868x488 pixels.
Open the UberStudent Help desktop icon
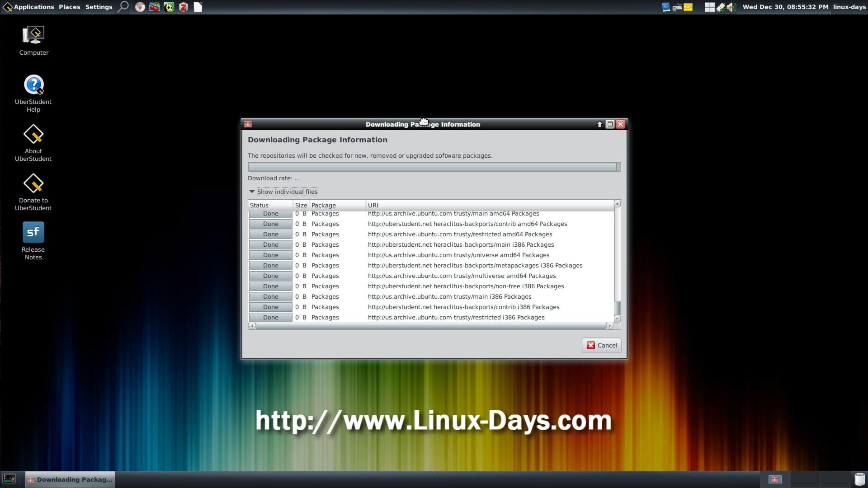[x=33, y=93]
